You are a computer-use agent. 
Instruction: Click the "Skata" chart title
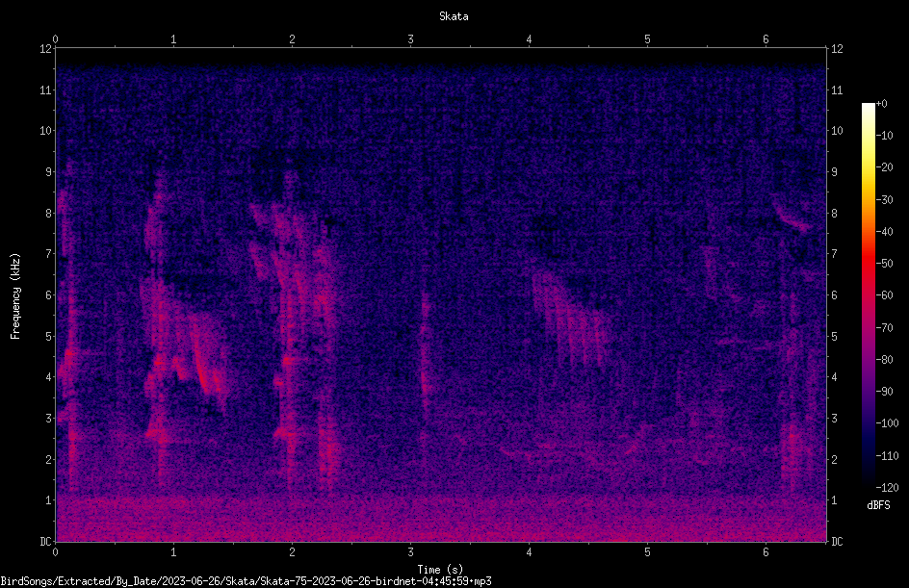click(x=454, y=16)
